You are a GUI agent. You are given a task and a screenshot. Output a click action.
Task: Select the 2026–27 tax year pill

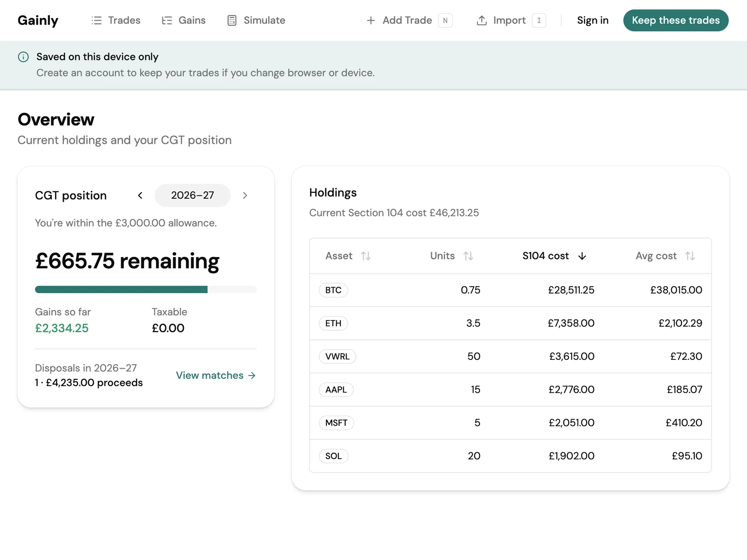(x=192, y=196)
